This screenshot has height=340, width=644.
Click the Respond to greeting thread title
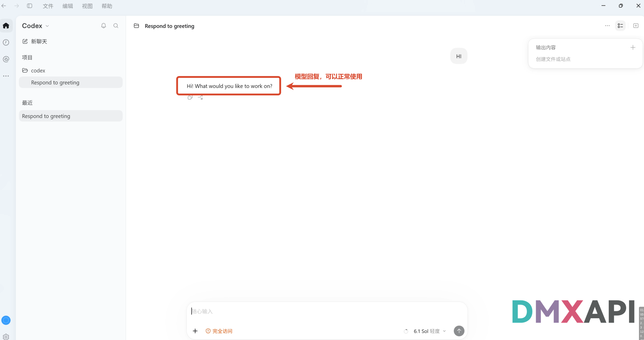[169, 26]
